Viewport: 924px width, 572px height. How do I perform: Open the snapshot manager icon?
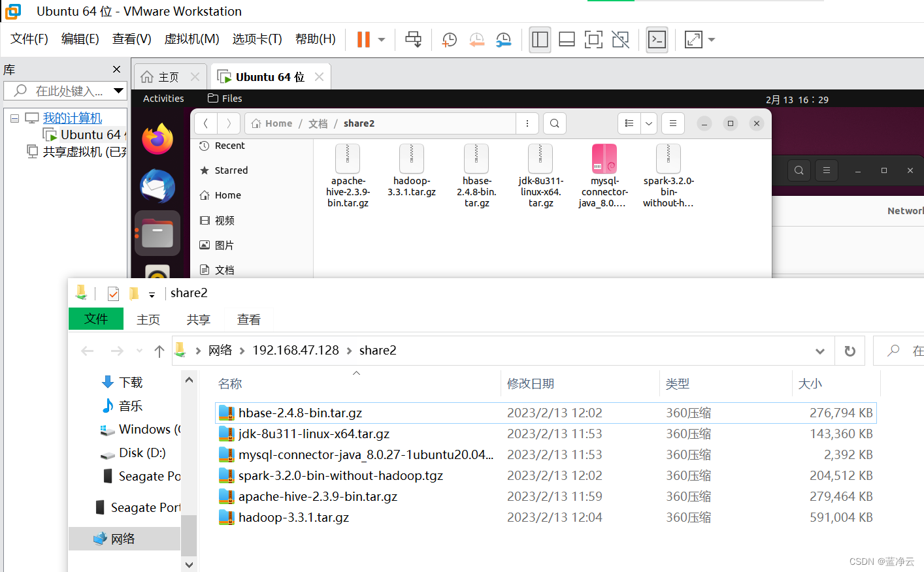(x=503, y=40)
